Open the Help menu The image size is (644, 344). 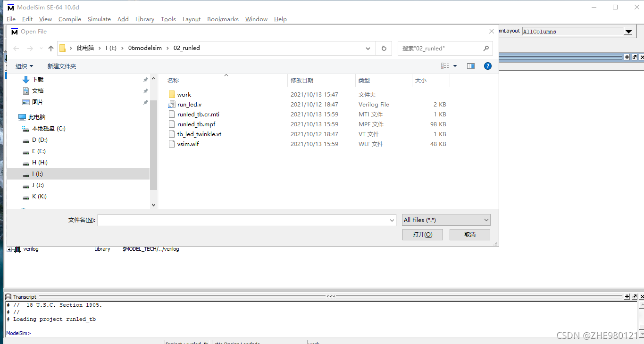click(x=280, y=19)
